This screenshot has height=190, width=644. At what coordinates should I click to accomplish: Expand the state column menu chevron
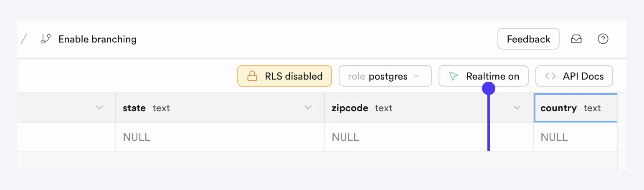(x=308, y=108)
